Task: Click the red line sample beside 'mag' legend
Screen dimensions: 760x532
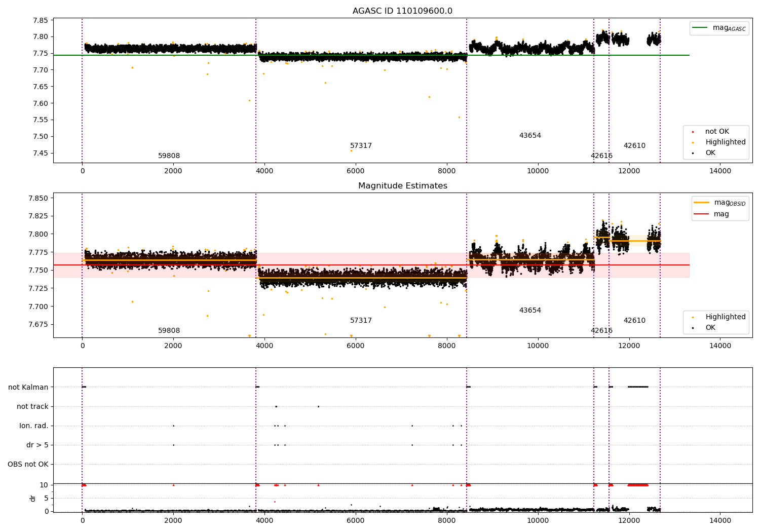Action: (701, 214)
